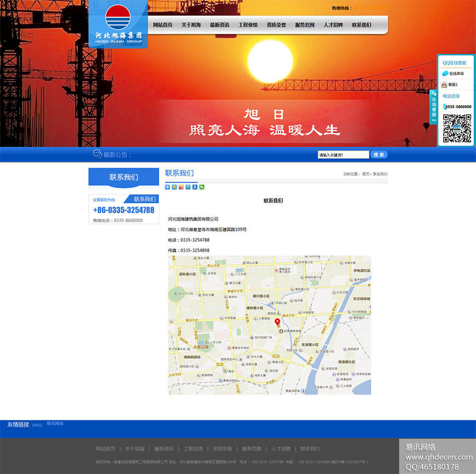Share page via yellow star QZone icon
The height and width of the screenshot is (474, 476).
pos(174,187)
